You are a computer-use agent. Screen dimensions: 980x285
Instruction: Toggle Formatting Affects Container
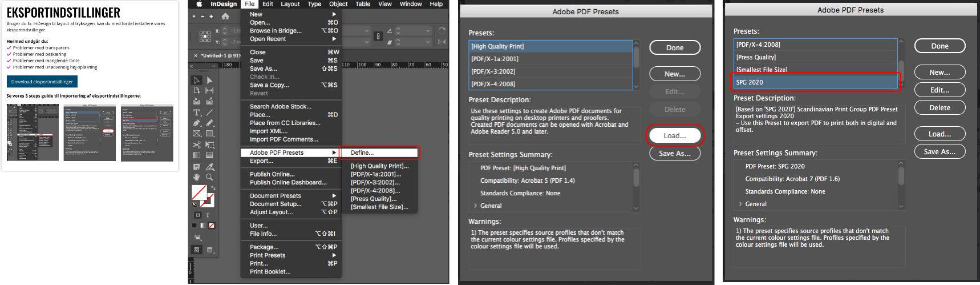(198, 215)
